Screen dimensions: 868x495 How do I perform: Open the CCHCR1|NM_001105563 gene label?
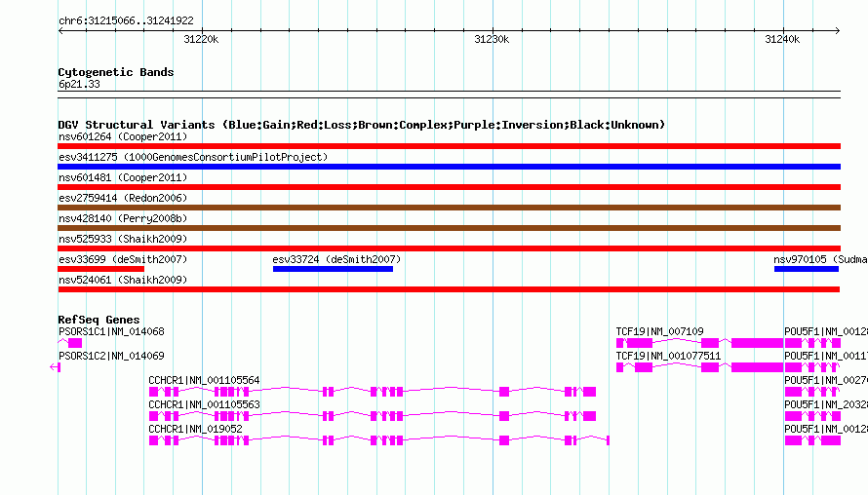click(x=204, y=404)
